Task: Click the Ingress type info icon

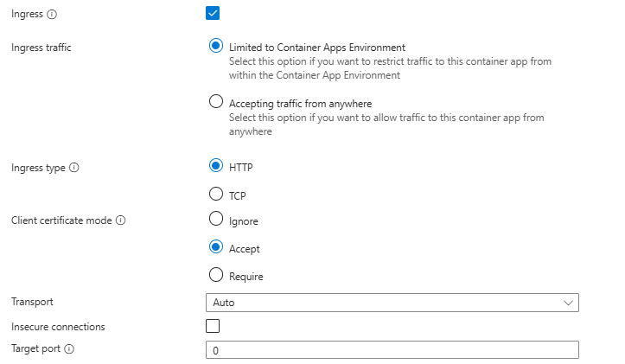Action: [x=73, y=168]
